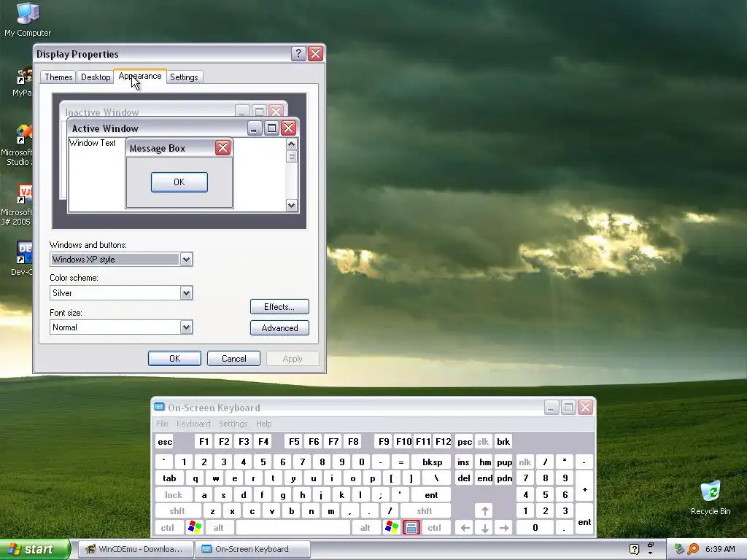Image resolution: width=747 pixels, height=560 pixels.
Task: Toggle the right alt key
Action: click(x=365, y=528)
